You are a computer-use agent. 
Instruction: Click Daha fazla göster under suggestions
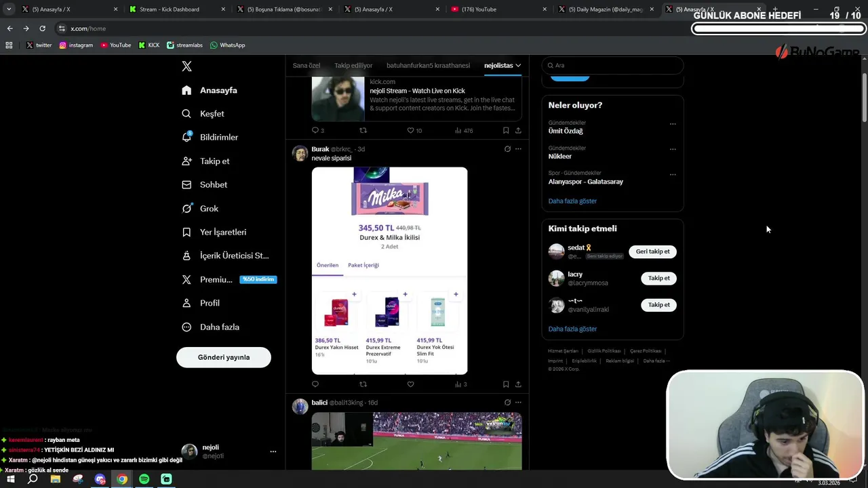[x=572, y=329]
